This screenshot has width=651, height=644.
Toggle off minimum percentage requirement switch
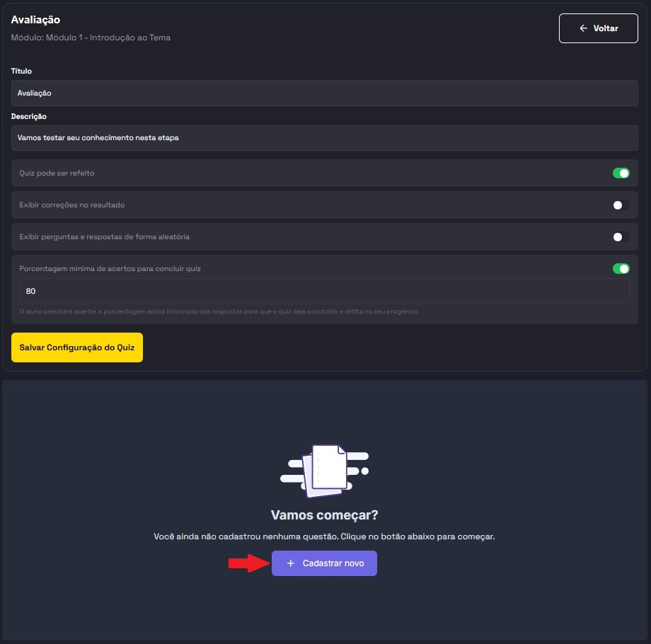[x=621, y=269]
